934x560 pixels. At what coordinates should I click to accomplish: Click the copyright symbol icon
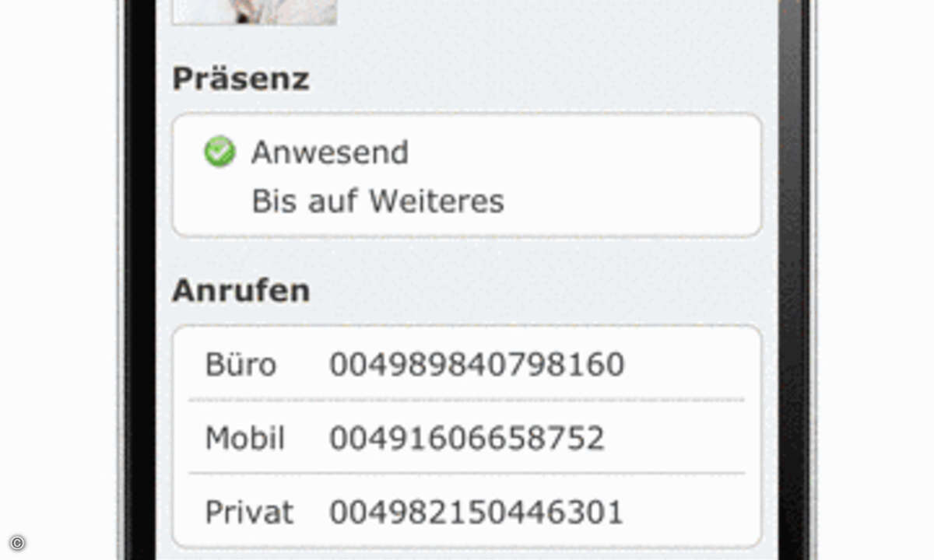click(17, 543)
